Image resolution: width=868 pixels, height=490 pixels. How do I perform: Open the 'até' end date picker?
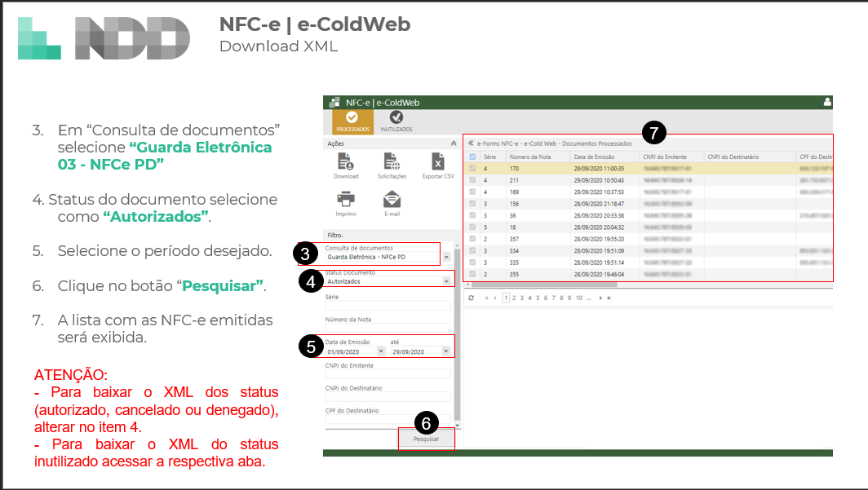(446, 351)
